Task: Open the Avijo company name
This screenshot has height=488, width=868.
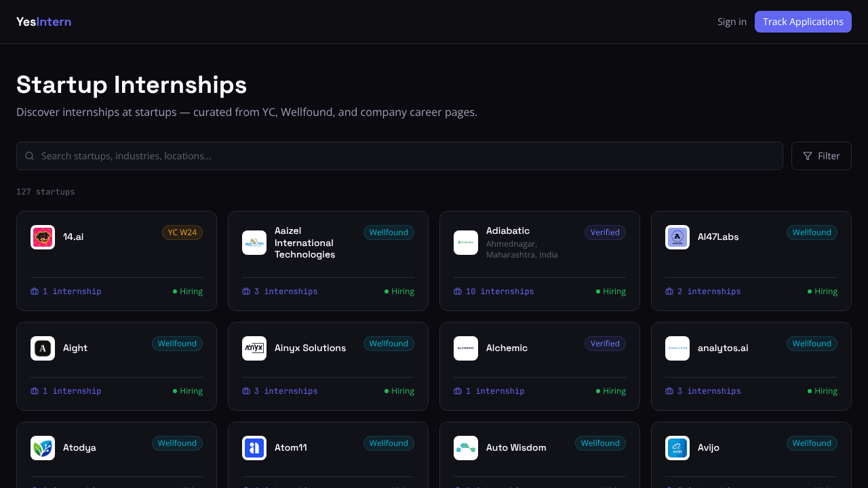Action: coord(709,448)
